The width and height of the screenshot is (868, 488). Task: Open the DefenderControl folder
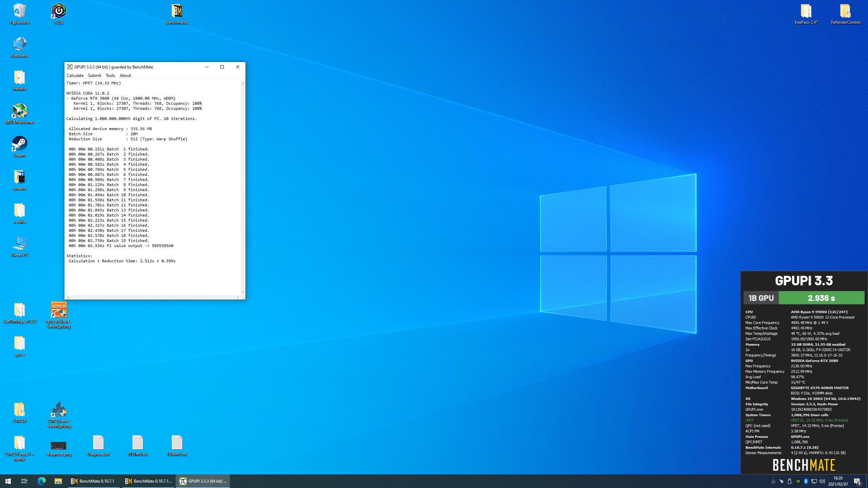845,14
